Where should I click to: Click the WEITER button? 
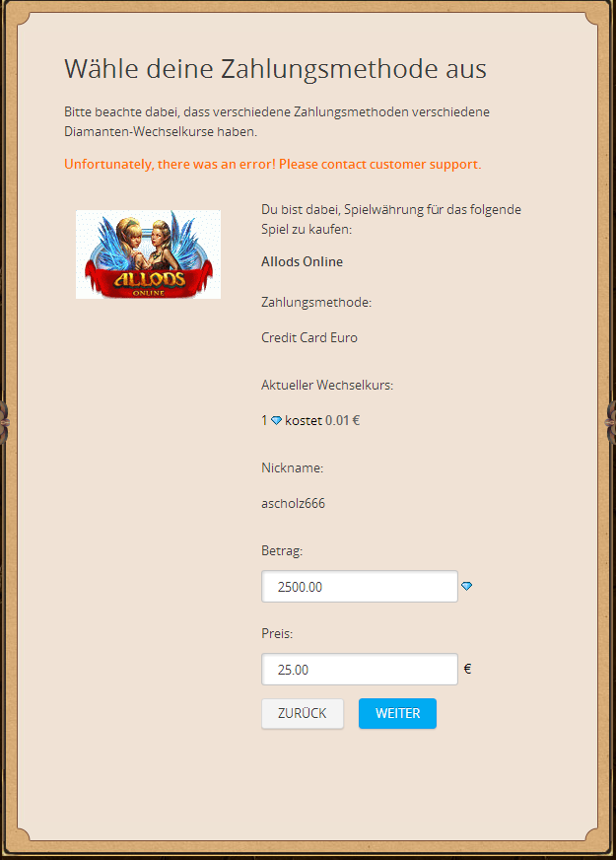tap(397, 713)
